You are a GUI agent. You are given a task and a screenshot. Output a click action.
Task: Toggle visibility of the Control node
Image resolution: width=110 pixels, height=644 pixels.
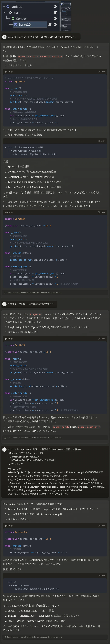[x=55, y=18]
